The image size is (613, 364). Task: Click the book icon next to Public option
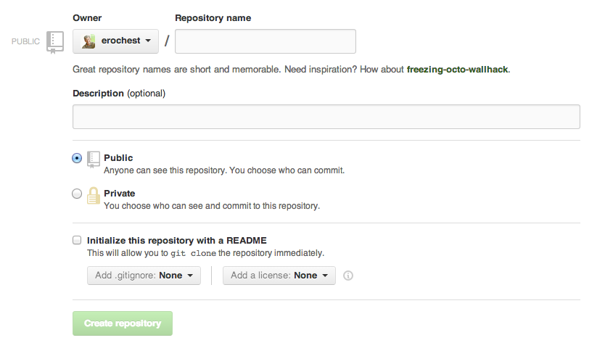[94, 159]
